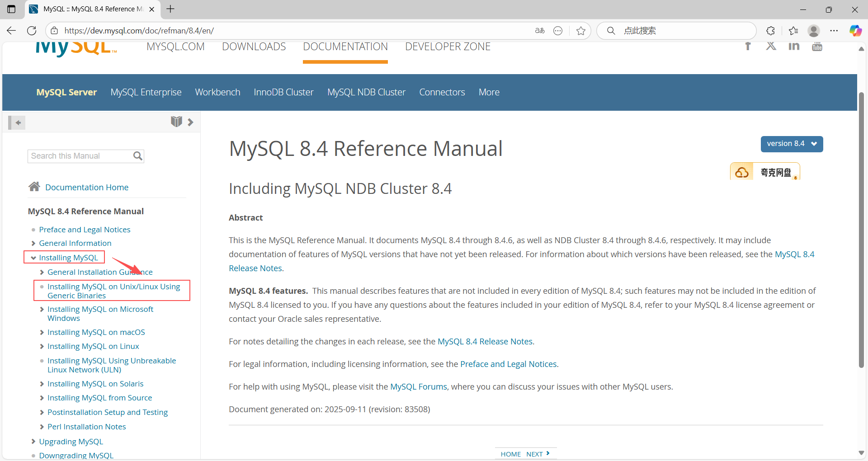Collapse the Installing MySQL tree node
868x461 pixels.
(x=33, y=258)
